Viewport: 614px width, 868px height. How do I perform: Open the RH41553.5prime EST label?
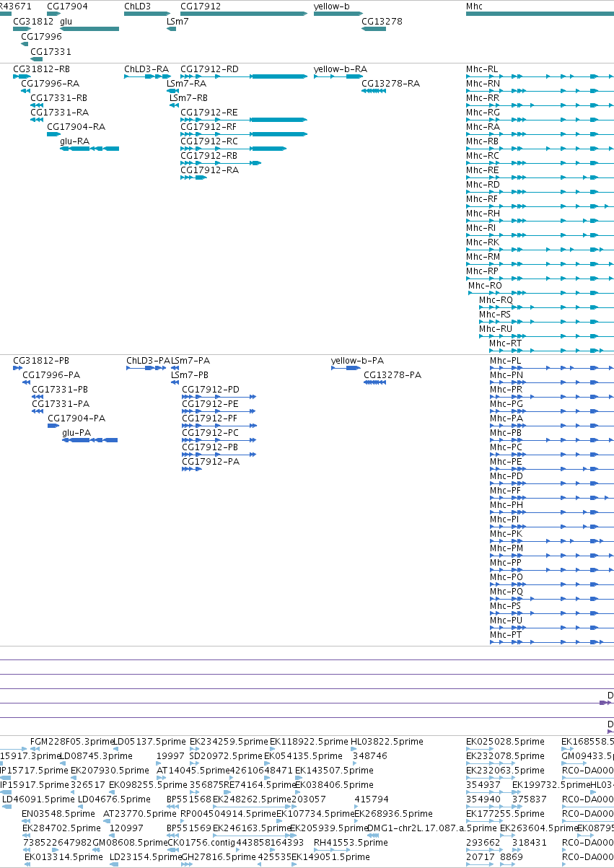[x=351, y=843]
